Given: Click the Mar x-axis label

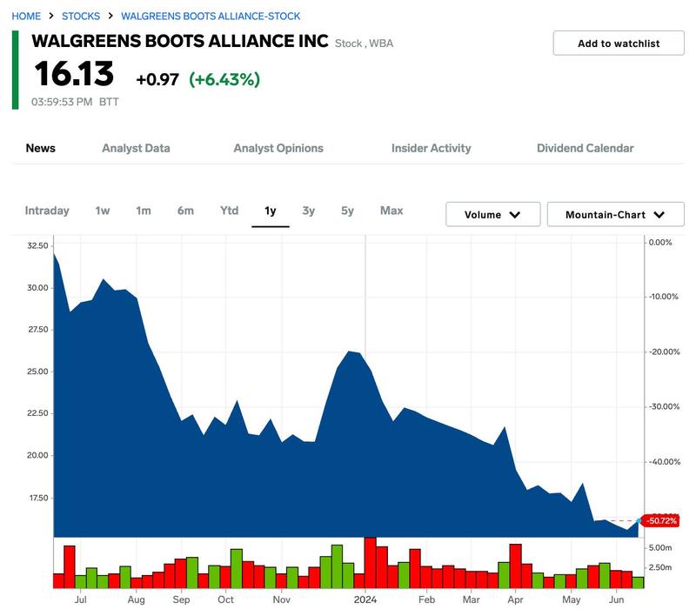Looking at the screenshot, I should coord(471,600).
